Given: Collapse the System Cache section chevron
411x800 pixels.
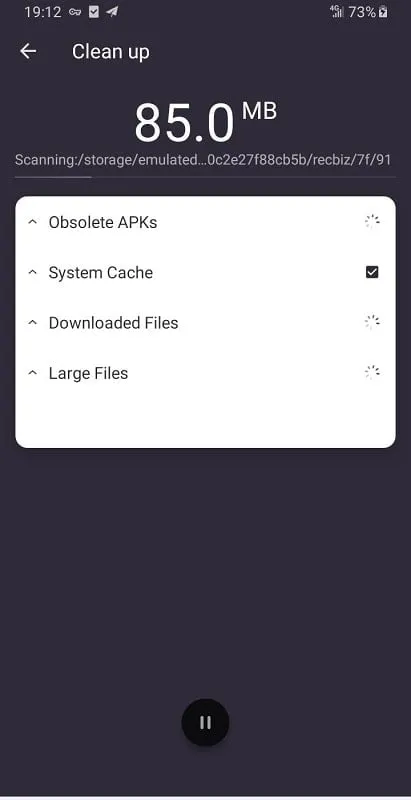Looking at the screenshot, I should pos(33,272).
